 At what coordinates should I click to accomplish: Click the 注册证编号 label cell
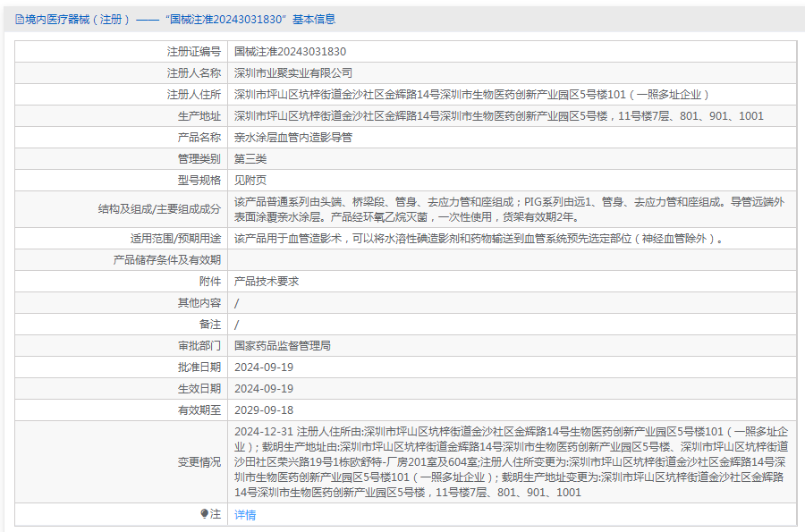coord(121,51)
